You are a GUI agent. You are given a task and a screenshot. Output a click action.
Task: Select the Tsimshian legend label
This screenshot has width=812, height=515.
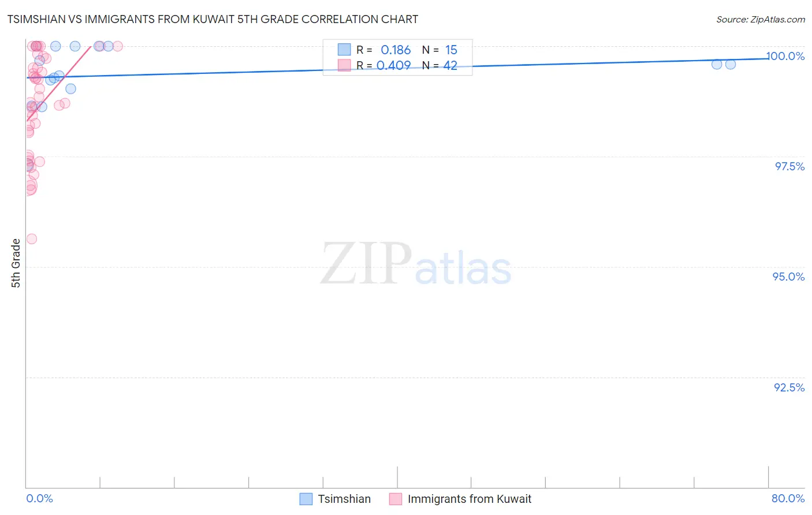344,499
